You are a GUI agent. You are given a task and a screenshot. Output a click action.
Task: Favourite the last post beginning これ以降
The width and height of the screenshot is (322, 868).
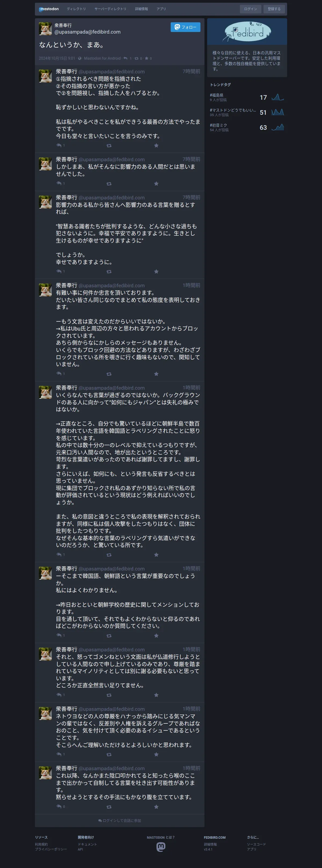(x=156, y=806)
